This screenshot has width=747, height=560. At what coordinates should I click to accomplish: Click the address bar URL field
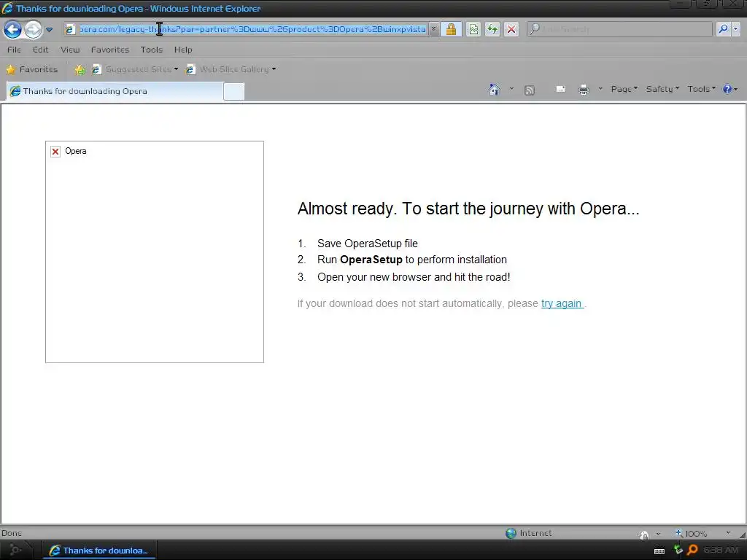(x=252, y=29)
